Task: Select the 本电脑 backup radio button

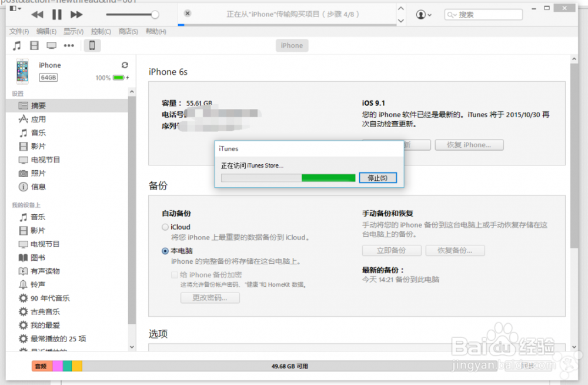Action: tap(165, 251)
